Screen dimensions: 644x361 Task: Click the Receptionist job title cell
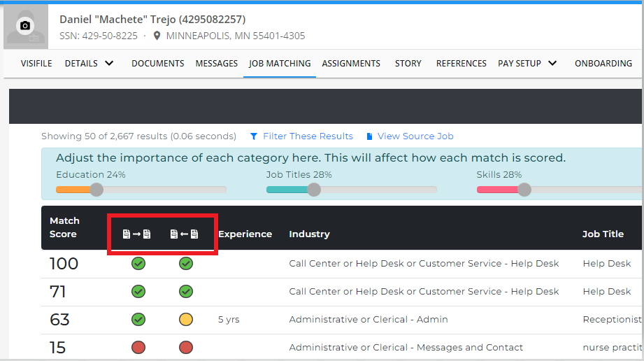click(612, 320)
